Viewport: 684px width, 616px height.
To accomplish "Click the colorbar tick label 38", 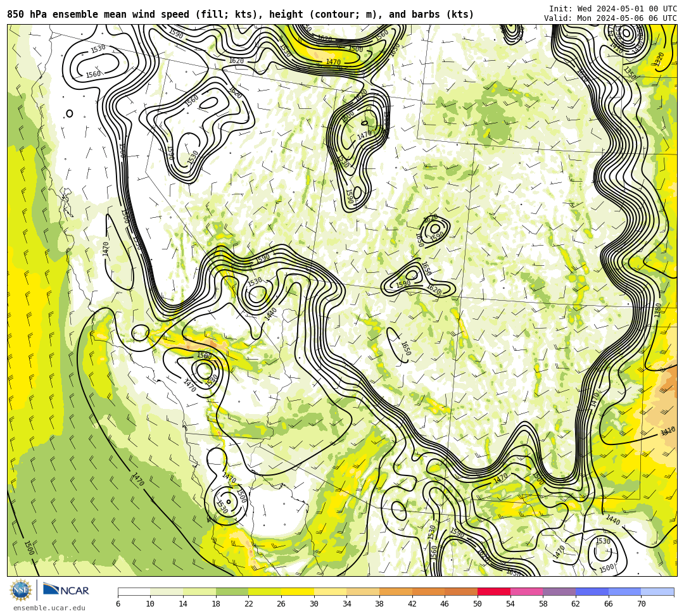I will [379, 604].
